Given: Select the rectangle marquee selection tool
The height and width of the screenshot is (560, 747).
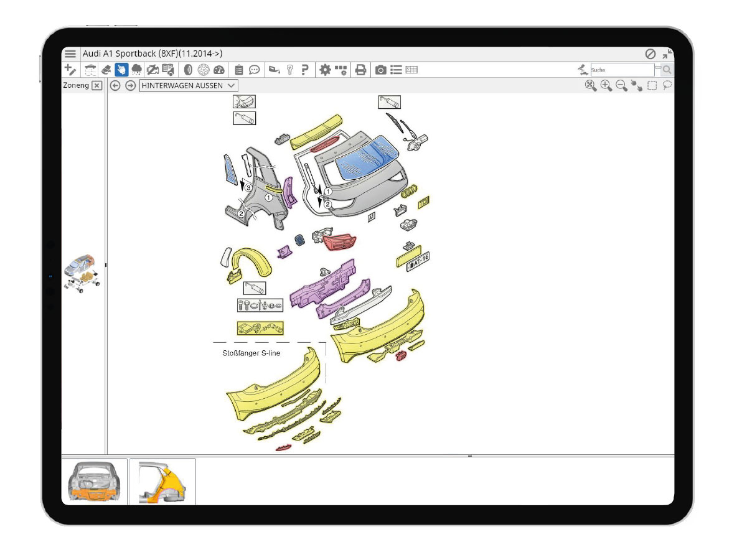Looking at the screenshot, I should click(x=652, y=85).
